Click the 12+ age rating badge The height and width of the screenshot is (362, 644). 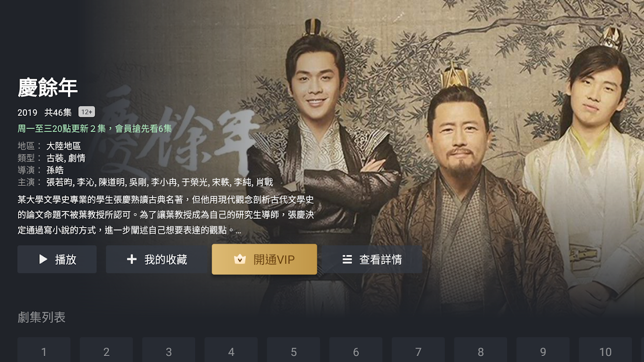point(87,112)
